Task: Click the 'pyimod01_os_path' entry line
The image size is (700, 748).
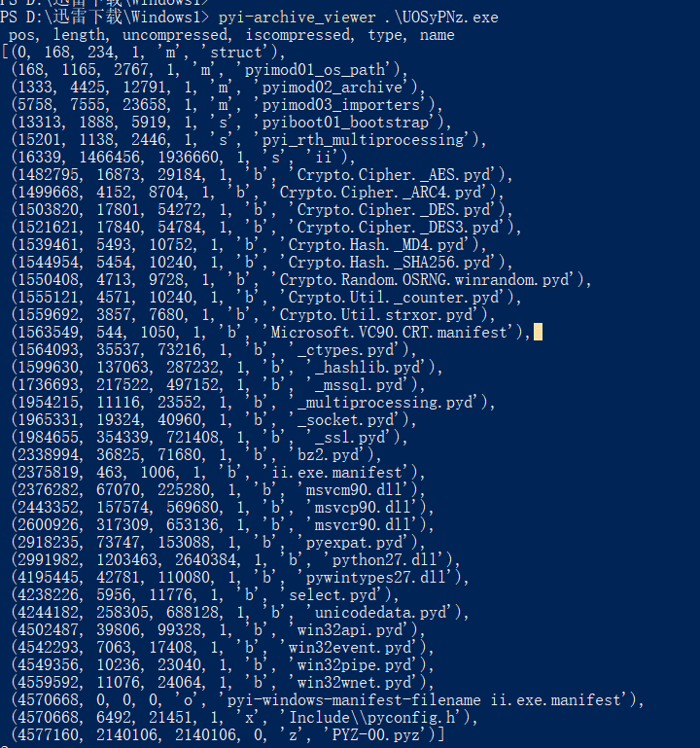Action: click(x=210, y=70)
